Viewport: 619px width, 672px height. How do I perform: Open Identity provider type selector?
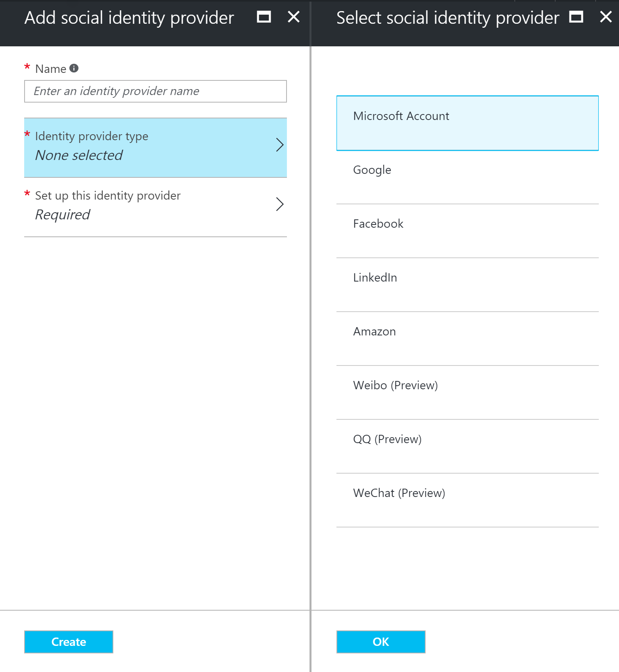tap(155, 148)
